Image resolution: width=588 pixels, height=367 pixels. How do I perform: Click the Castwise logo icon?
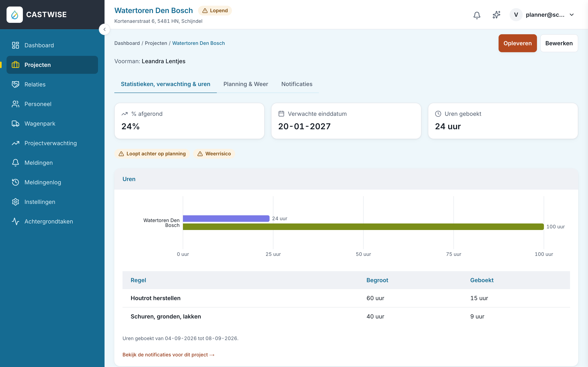(14, 14)
